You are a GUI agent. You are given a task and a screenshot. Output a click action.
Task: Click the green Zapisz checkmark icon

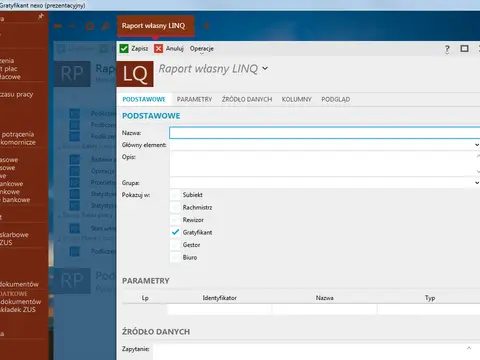tap(124, 49)
